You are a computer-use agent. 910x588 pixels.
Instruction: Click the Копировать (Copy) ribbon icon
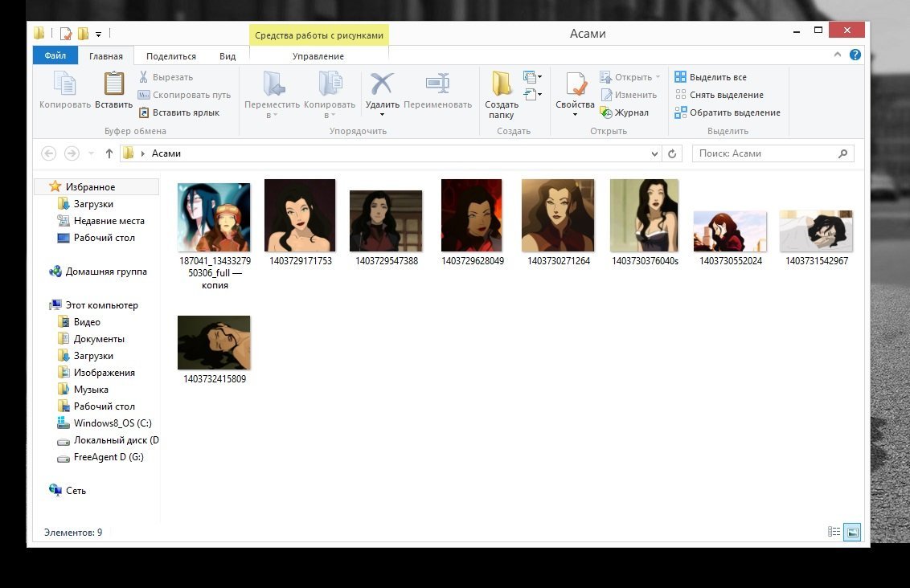pos(64,84)
